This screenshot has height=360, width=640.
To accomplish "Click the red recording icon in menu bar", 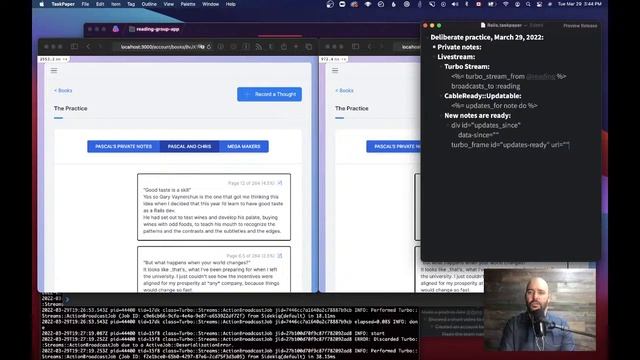I will tap(478, 4).
